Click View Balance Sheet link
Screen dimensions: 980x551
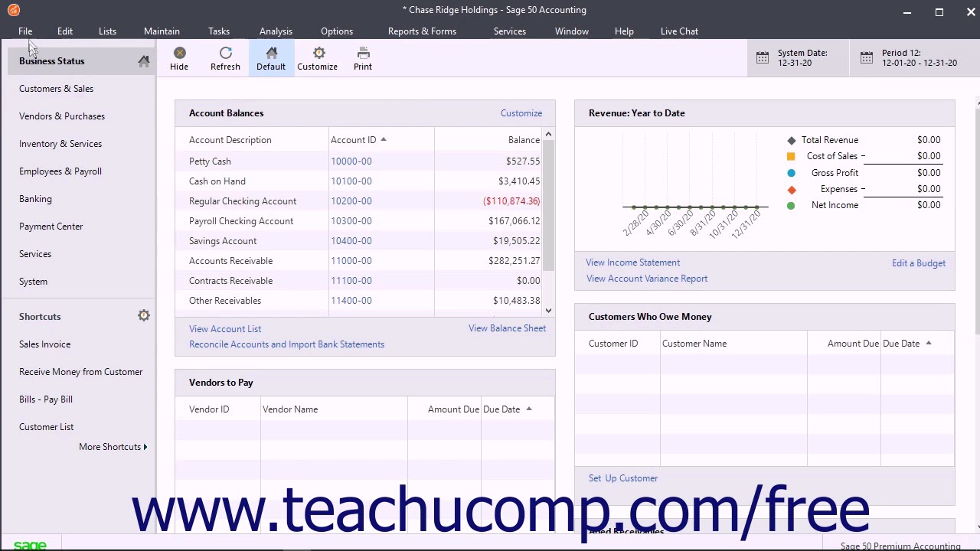pos(508,328)
